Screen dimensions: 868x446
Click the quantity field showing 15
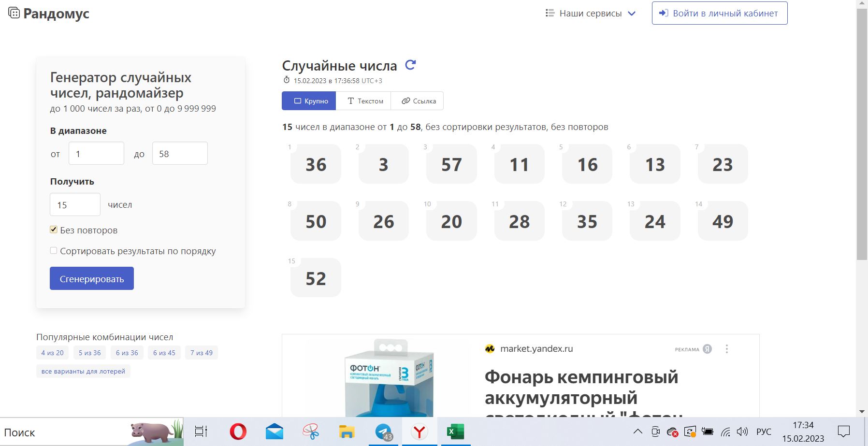tap(75, 204)
